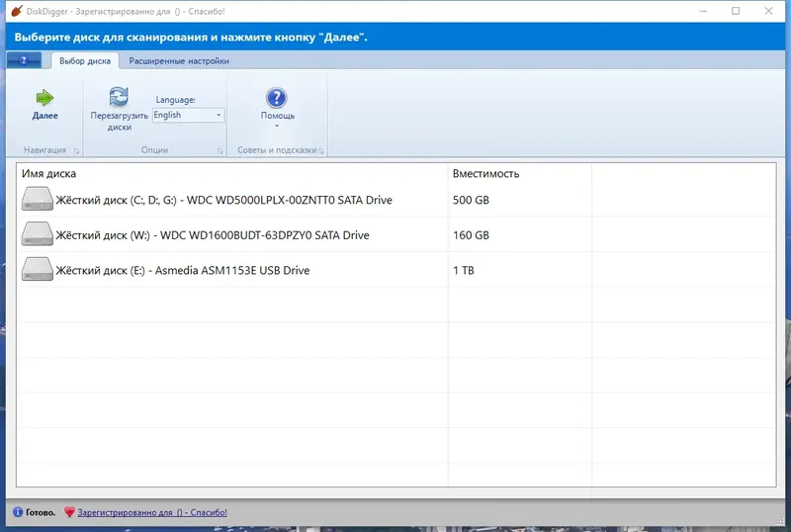The width and height of the screenshot is (791, 532).
Task: Open the registration link in status bar
Action: click(x=152, y=512)
